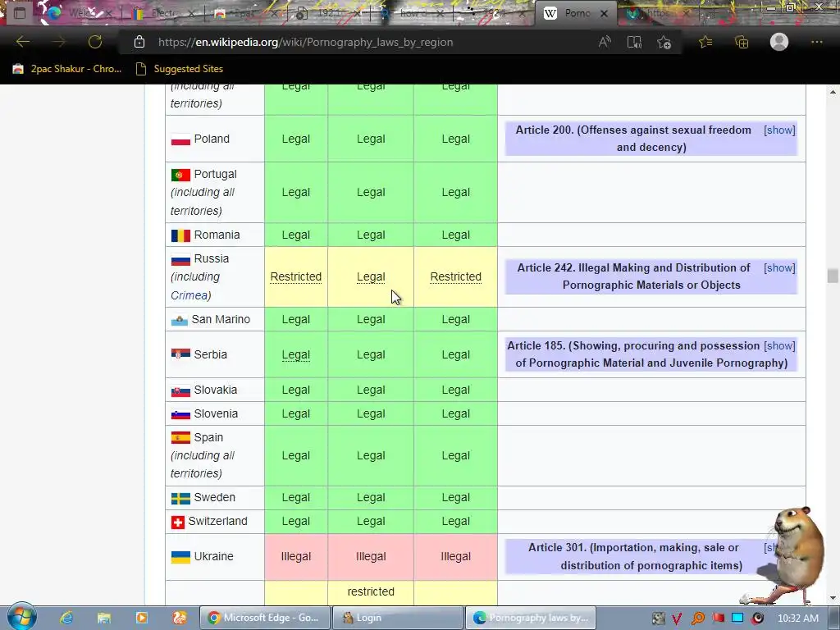Viewport: 840px width, 630px height.
Task: Open the Poland country link
Action: click(x=212, y=139)
